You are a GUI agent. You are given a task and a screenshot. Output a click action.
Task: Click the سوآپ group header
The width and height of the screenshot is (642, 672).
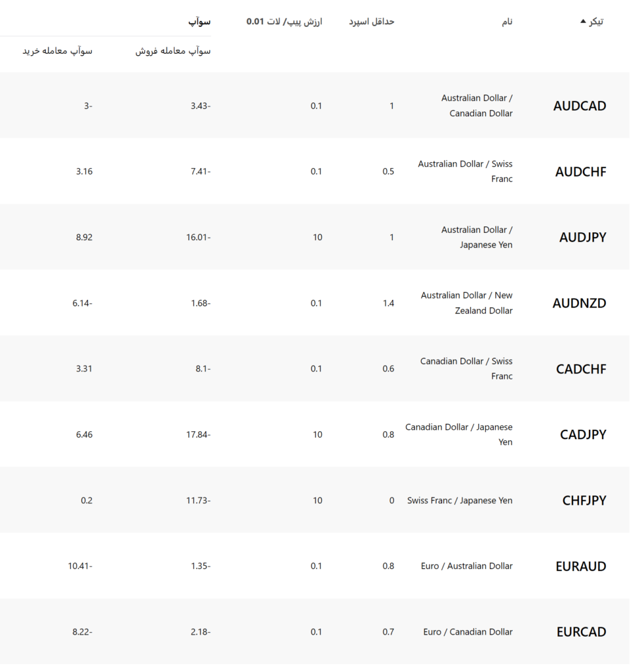click(199, 22)
